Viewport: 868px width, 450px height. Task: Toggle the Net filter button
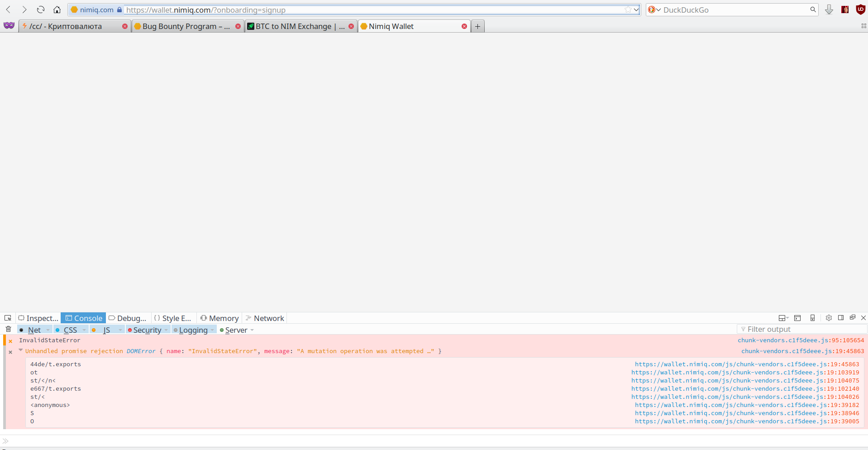[30, 330]
